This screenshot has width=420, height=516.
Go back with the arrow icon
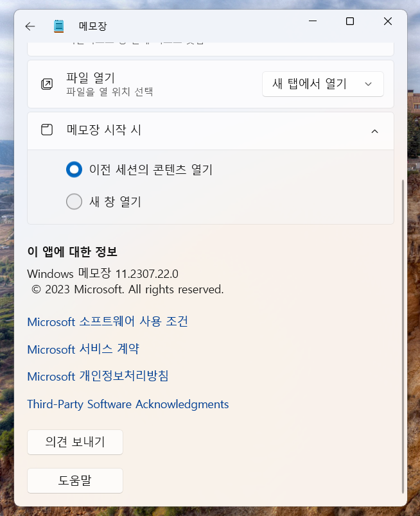30,26
